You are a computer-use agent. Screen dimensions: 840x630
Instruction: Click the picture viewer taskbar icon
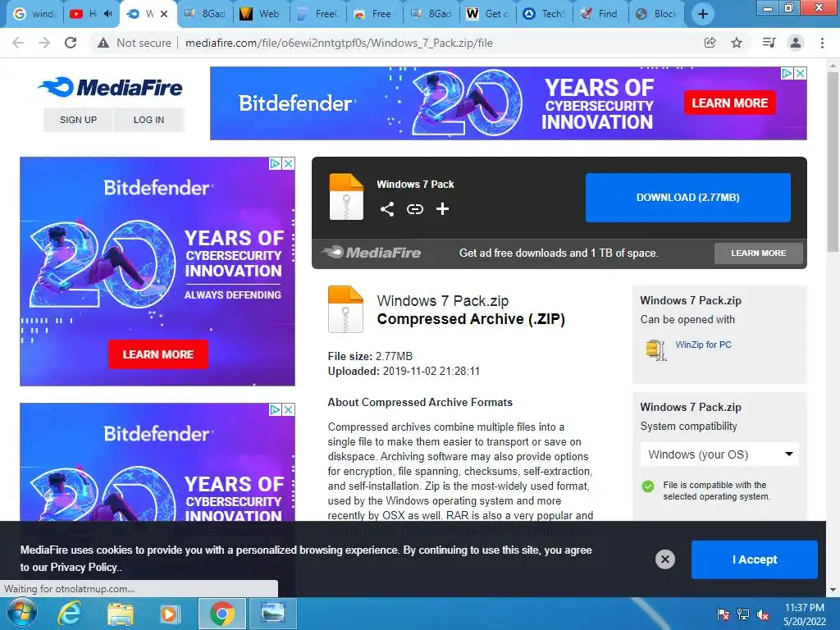pos(272,614)
